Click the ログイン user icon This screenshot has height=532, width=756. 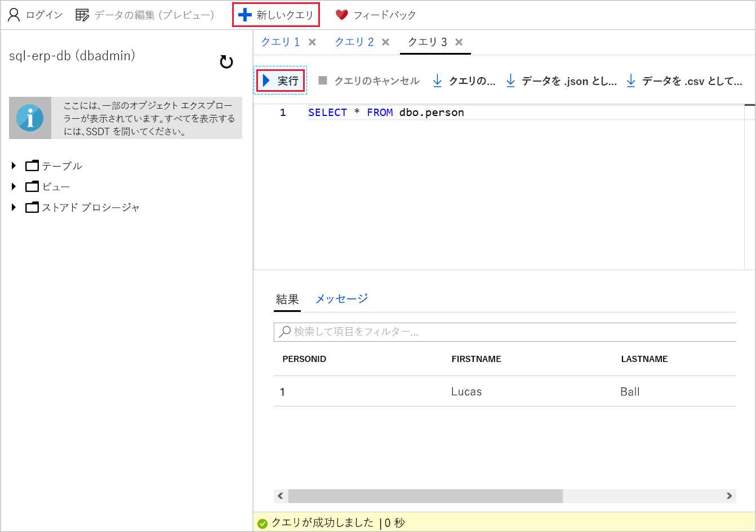[14, 15]
